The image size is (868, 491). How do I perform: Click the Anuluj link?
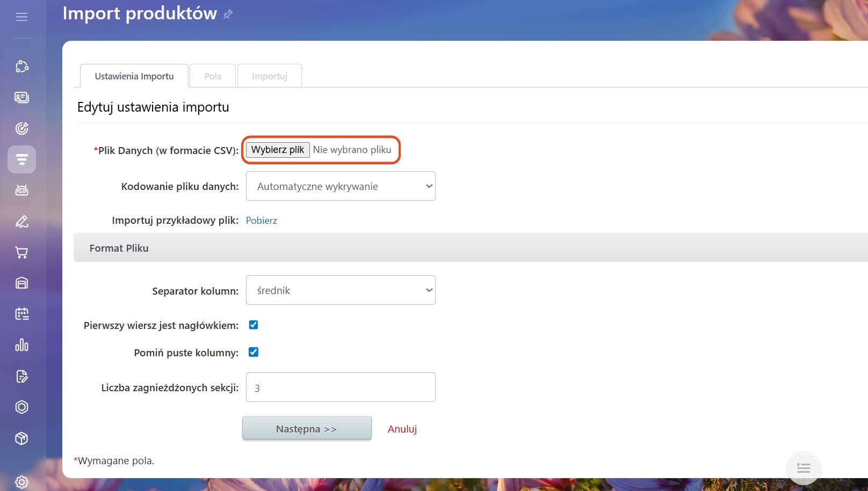(x=402, y=429)
